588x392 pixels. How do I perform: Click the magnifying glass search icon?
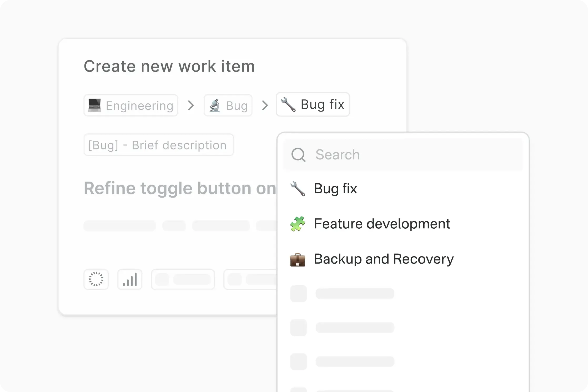299,155
